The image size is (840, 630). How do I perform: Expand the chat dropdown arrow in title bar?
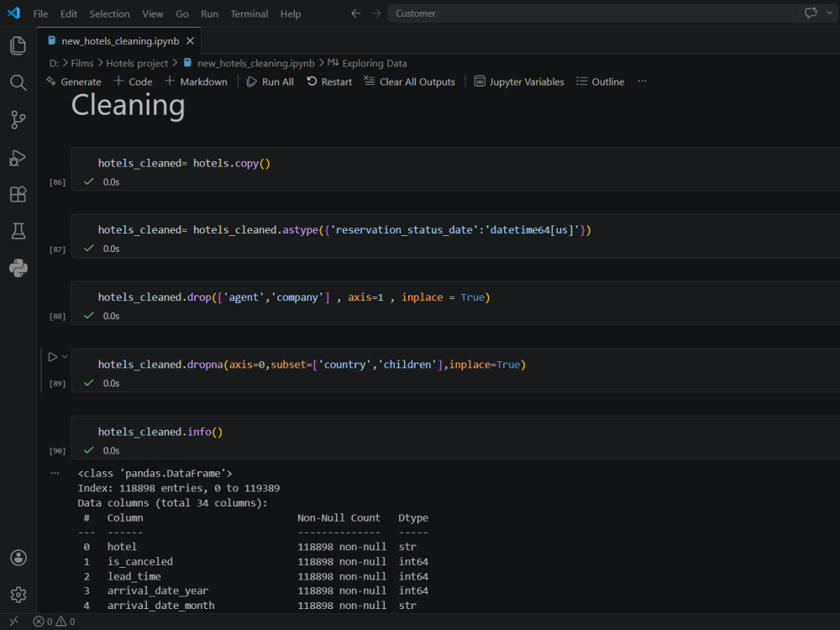(830, 13)
